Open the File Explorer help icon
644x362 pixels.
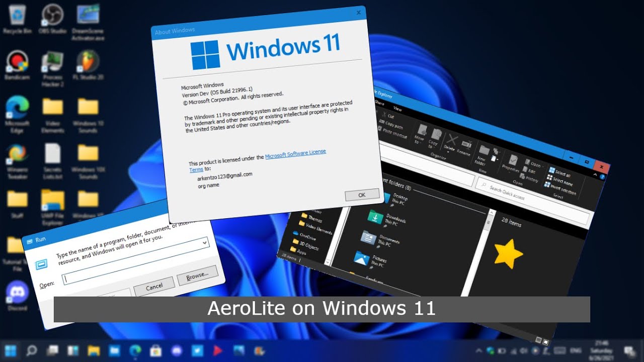603,176
